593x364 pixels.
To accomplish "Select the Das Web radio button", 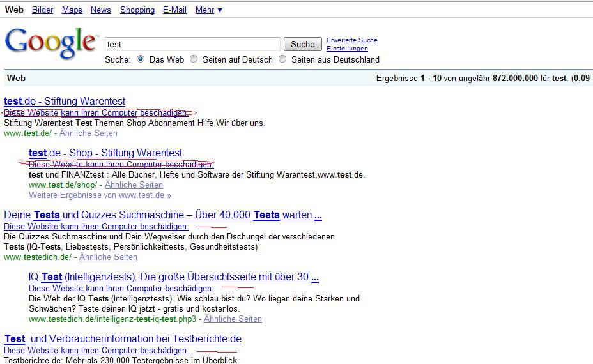I will click(x=141, y=59).
